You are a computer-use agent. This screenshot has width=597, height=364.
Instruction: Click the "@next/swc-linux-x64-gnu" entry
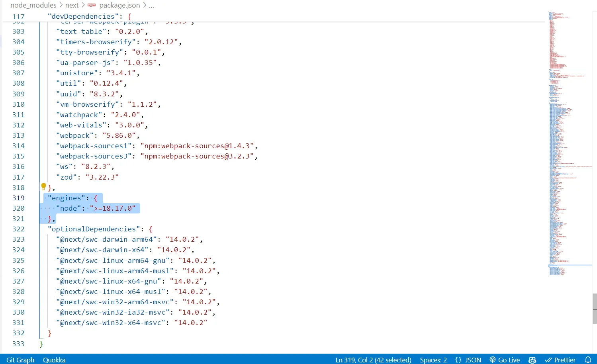coord(109,281)
